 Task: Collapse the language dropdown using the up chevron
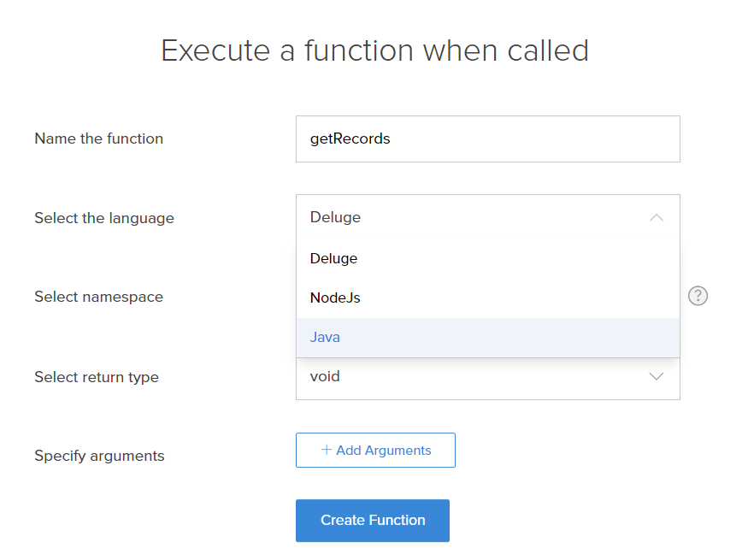(657, 217)
